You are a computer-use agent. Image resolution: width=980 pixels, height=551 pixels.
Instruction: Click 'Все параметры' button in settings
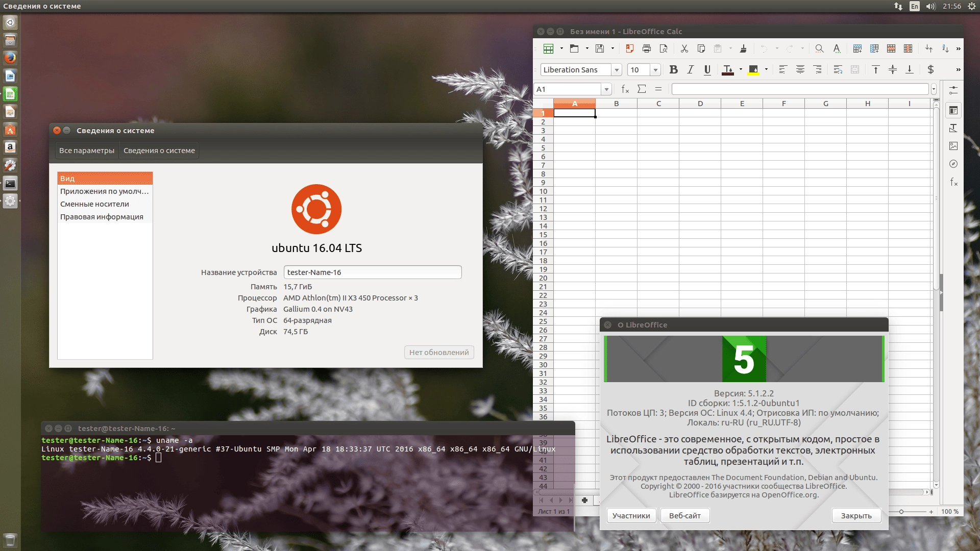tap(87, 151)
